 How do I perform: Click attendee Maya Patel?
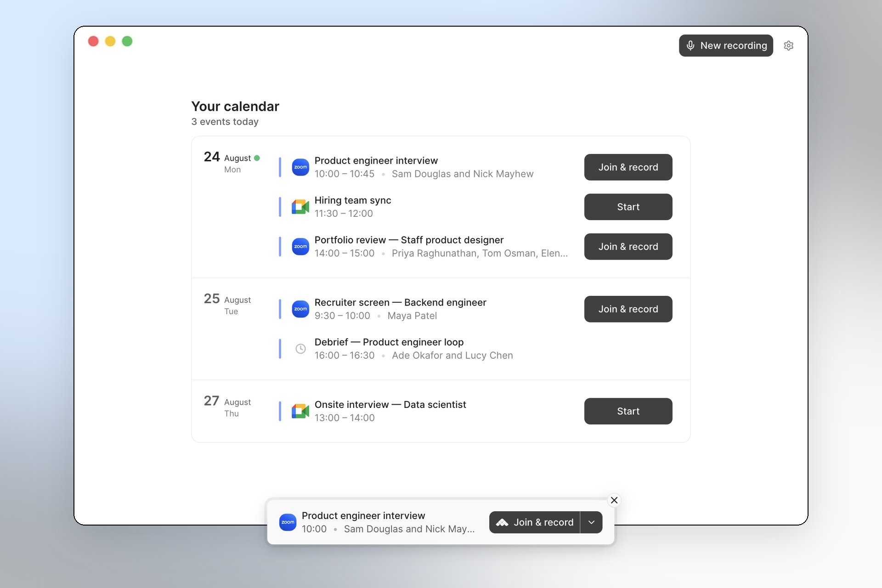412,316
